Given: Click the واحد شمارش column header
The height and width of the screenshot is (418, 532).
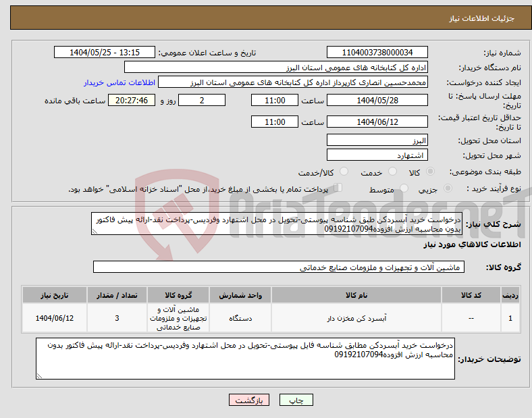Looking at the screenshot, I should click(x=240, y=295).
